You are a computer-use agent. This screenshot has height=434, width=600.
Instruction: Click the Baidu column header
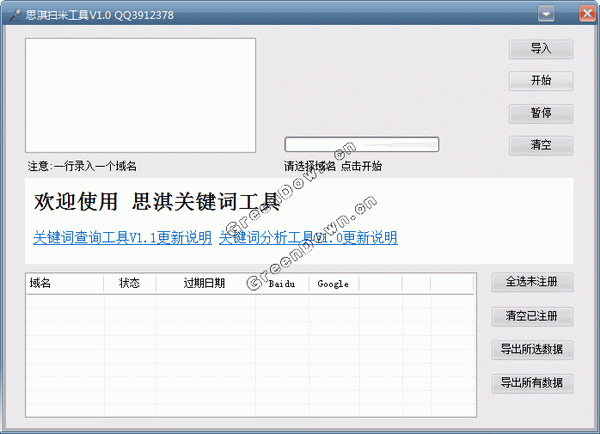(x=282, y=284)
